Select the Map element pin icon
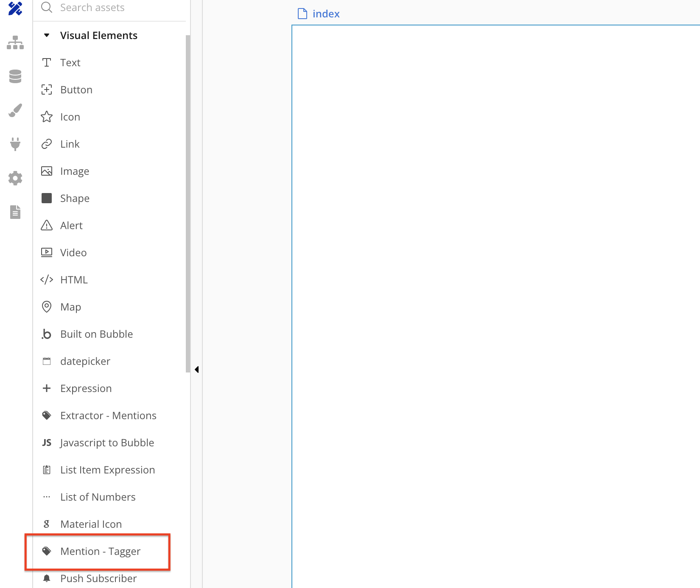This screenshot has height=588, width=700. 47,307
